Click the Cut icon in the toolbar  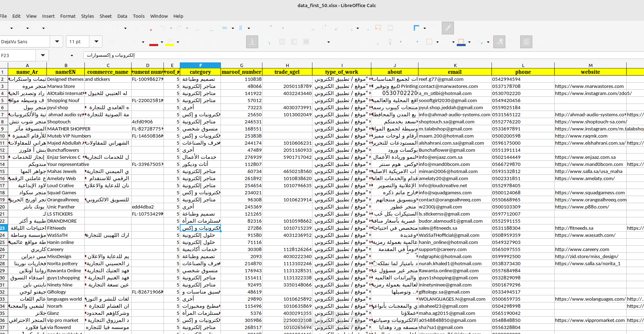tap(94, 28)
